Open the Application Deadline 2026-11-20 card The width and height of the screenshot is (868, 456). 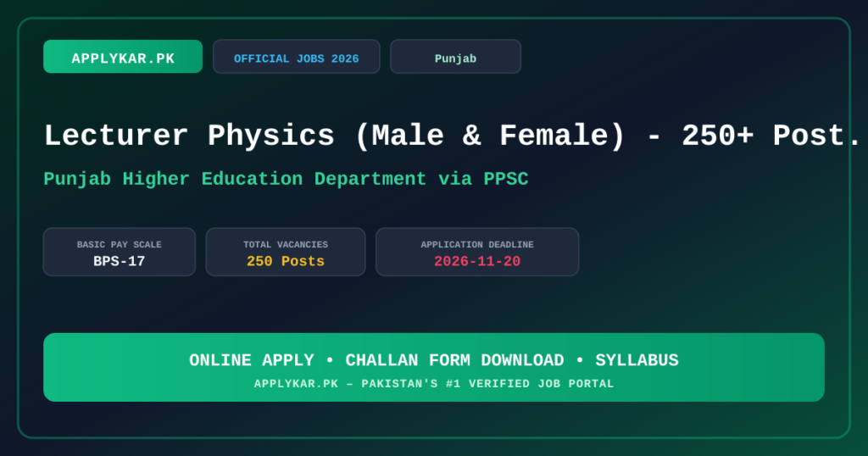477,252
